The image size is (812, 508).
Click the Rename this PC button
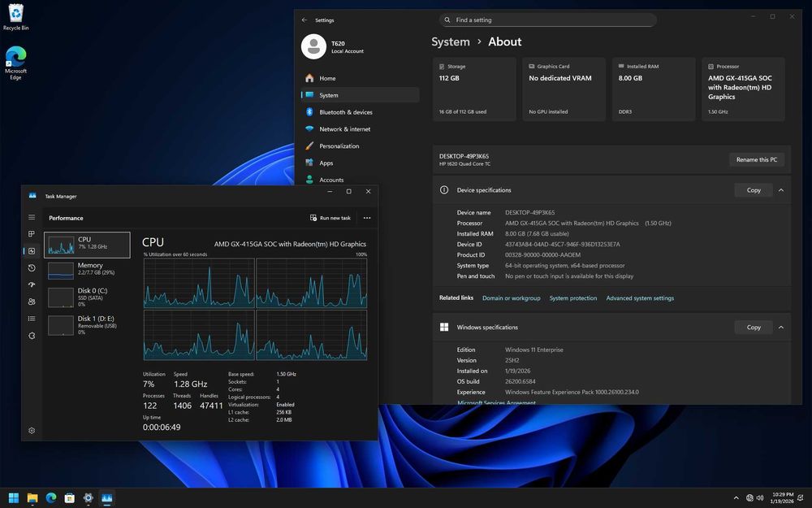coord(756,159)
